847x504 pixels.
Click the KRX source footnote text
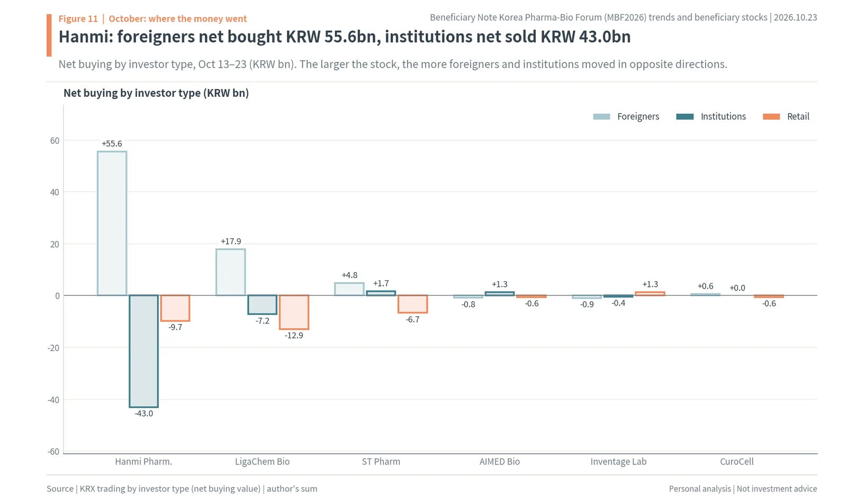click(182, 489)
